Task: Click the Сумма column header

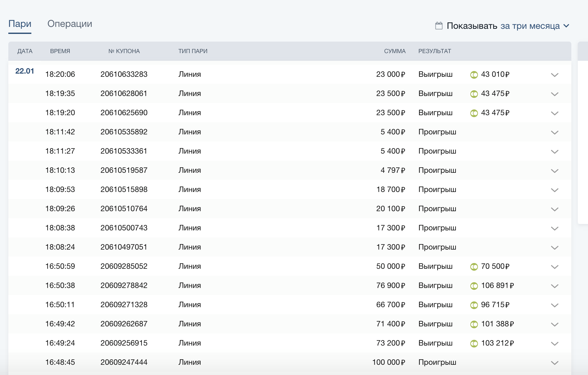Action: point(394,51)
